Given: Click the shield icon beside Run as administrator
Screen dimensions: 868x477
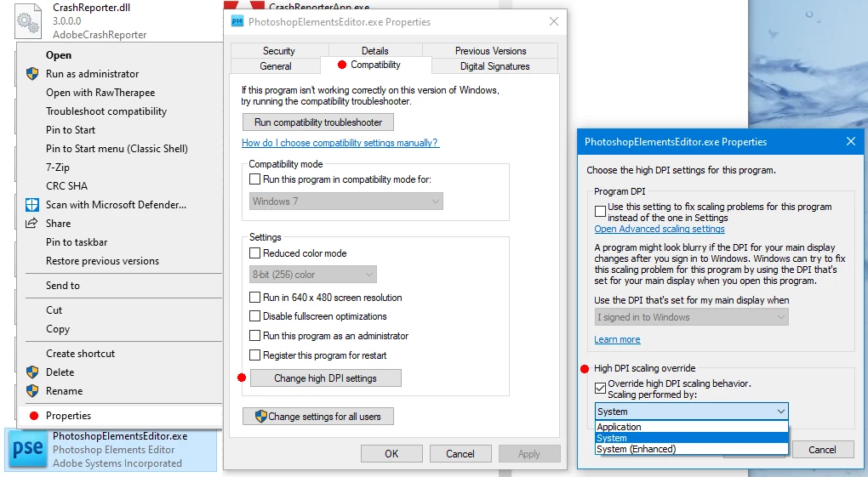Looking at the screenshot, I should click(x=32, y=74).
